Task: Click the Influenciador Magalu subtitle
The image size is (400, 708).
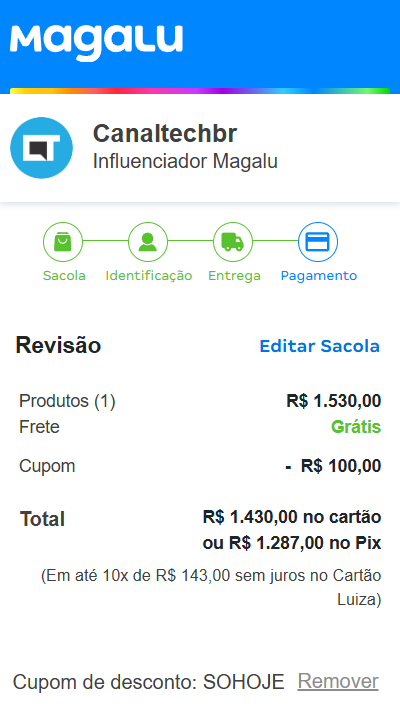Action: point(185,161)
